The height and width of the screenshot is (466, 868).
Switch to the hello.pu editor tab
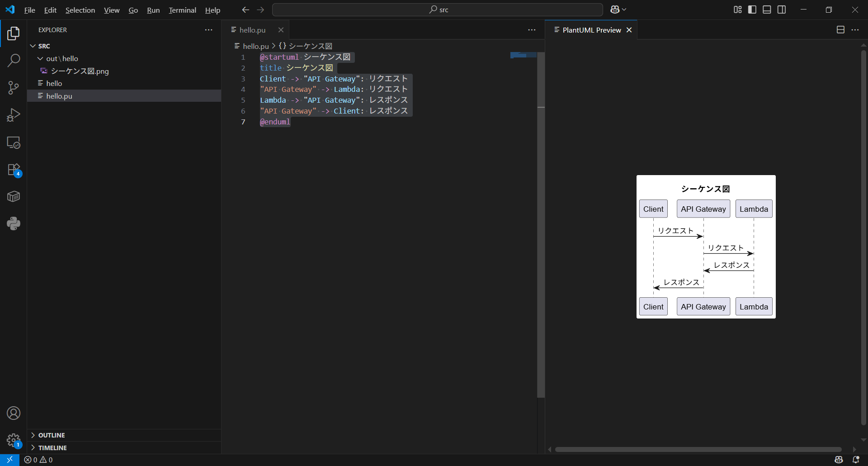coord(252,30)
